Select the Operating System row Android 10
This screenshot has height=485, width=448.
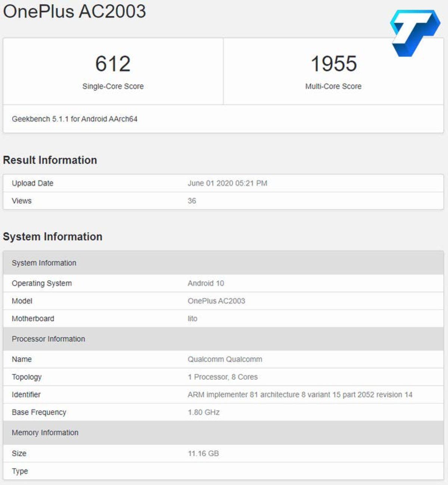point(206,283)
